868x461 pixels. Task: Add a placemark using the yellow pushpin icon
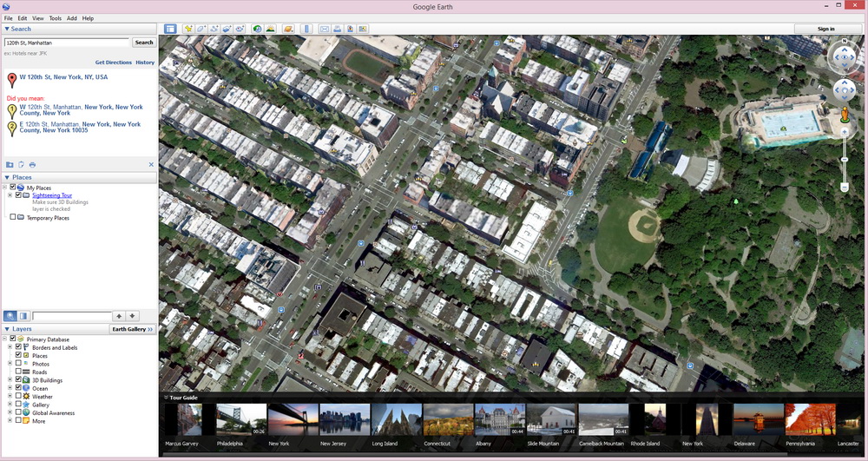pos(188,29)
